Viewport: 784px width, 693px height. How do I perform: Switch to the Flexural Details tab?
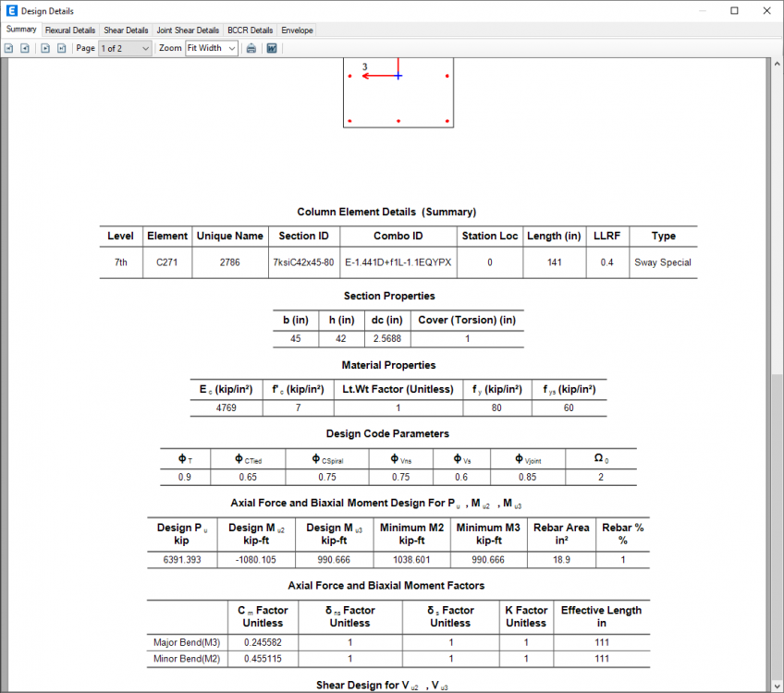70,30
